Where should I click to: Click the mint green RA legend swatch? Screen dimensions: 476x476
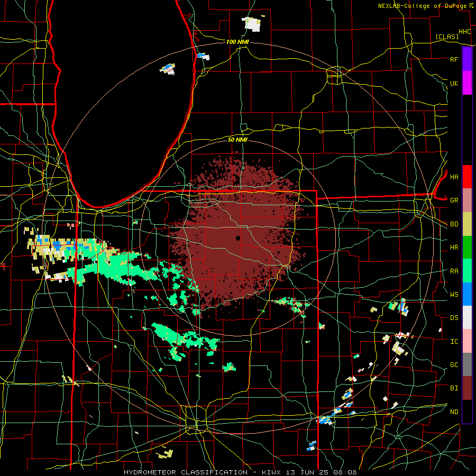[x=467, y=271]
